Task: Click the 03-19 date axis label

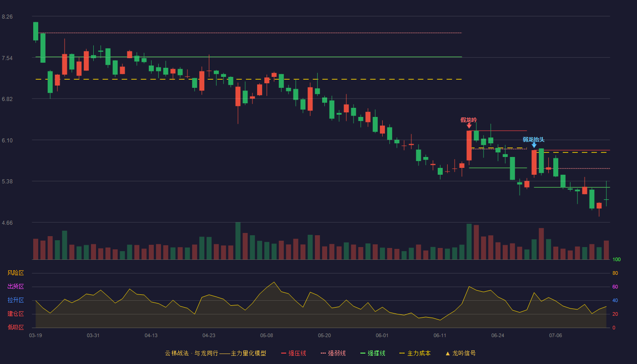Action: pyautogui.click(x=35, y=335)
